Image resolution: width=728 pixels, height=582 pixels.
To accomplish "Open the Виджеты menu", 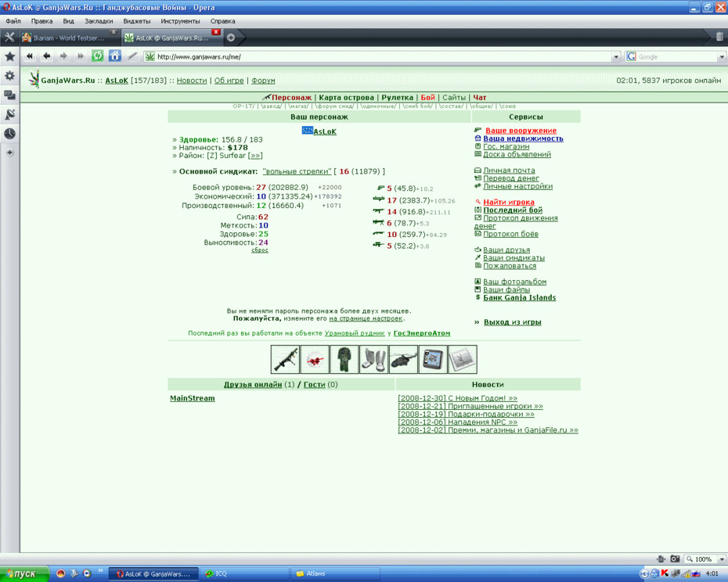I will coord(136,21).
